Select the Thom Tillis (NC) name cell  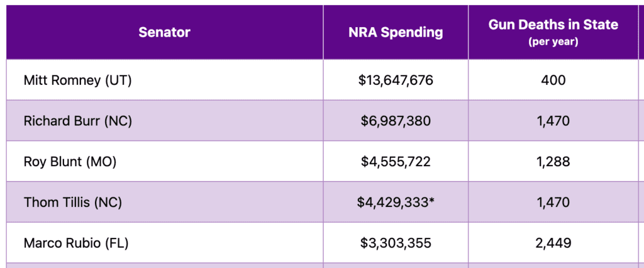(72, 203)
